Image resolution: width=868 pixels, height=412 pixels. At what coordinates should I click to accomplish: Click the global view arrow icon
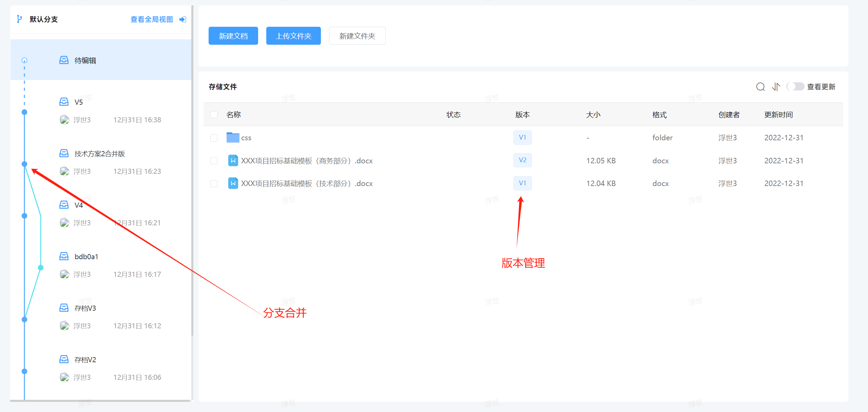[x=182, y=19]
